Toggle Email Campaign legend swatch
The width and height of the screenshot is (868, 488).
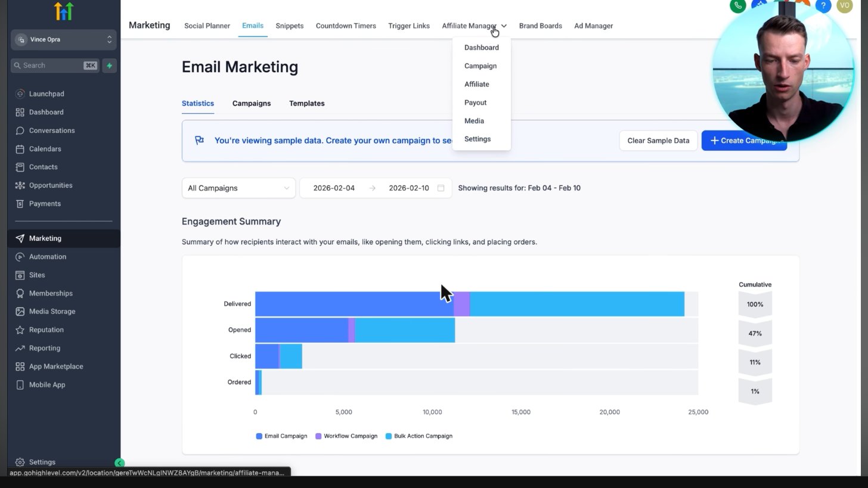(259, 437)
